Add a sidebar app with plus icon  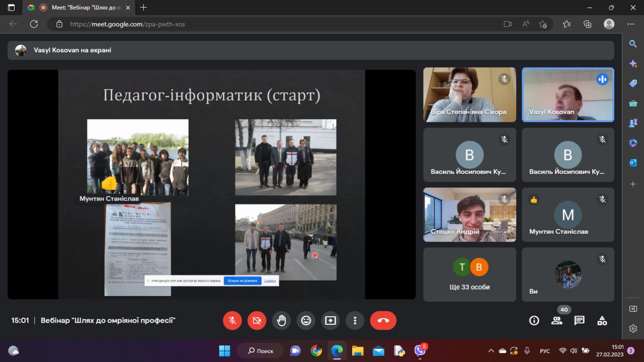tap(633, 184)
